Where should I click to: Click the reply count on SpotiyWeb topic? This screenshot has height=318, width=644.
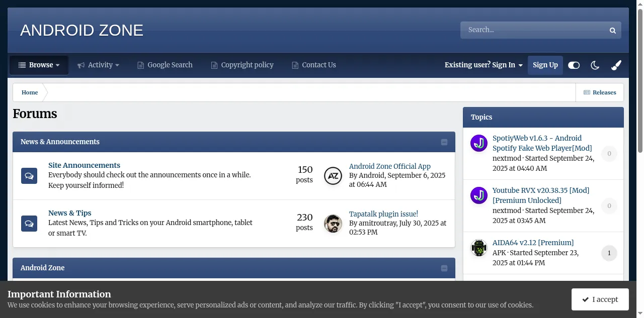(x=609, y=154)
